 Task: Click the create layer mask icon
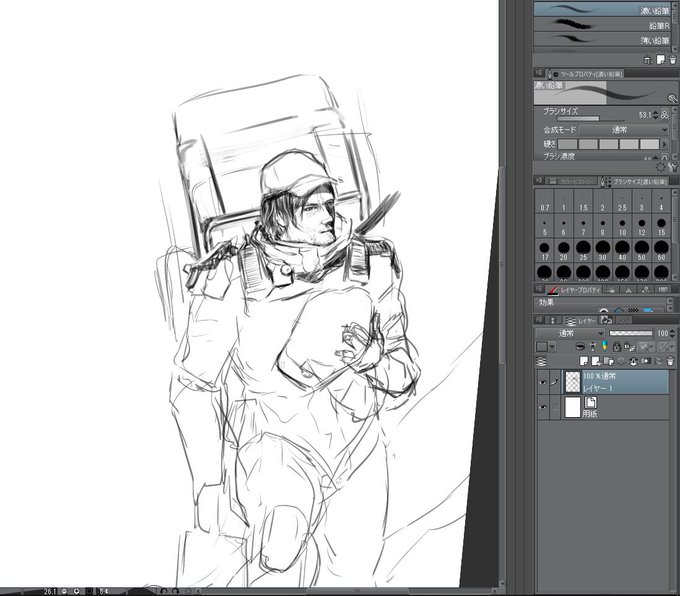(x=646, y=361)
